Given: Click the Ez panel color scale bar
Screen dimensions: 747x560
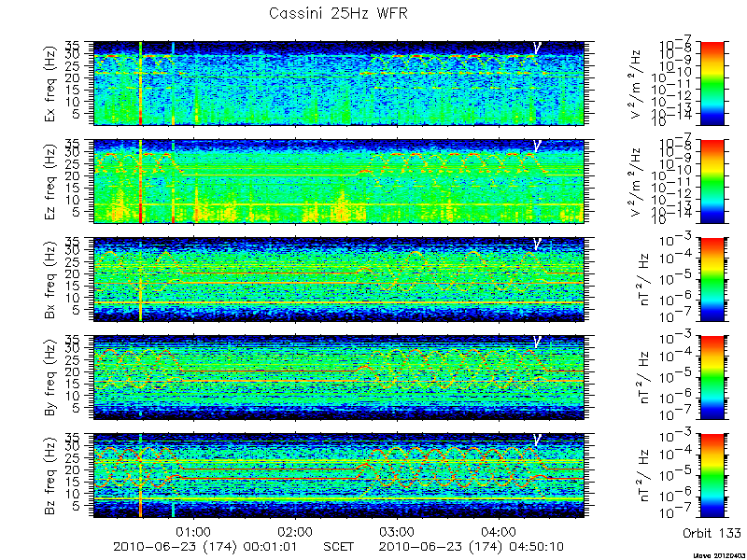Looking at the screenshot, I should coord(712,181).
